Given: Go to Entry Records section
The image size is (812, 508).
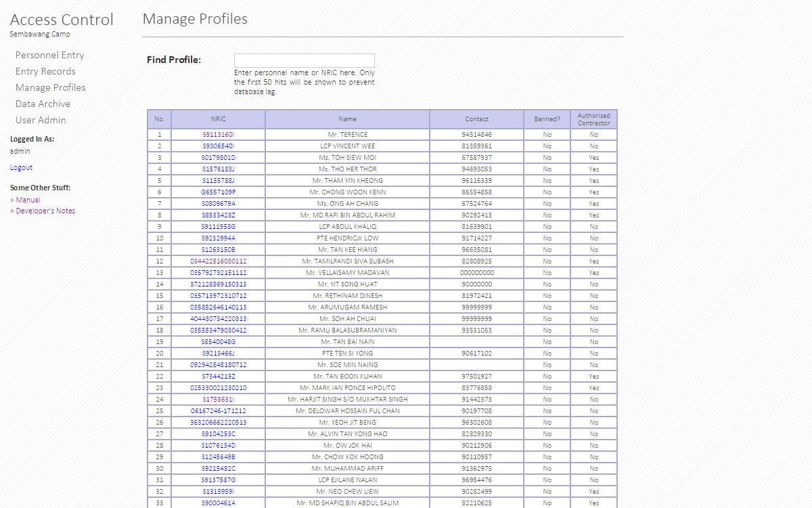Looking at the screenshot, I should (x=45, y=71).
